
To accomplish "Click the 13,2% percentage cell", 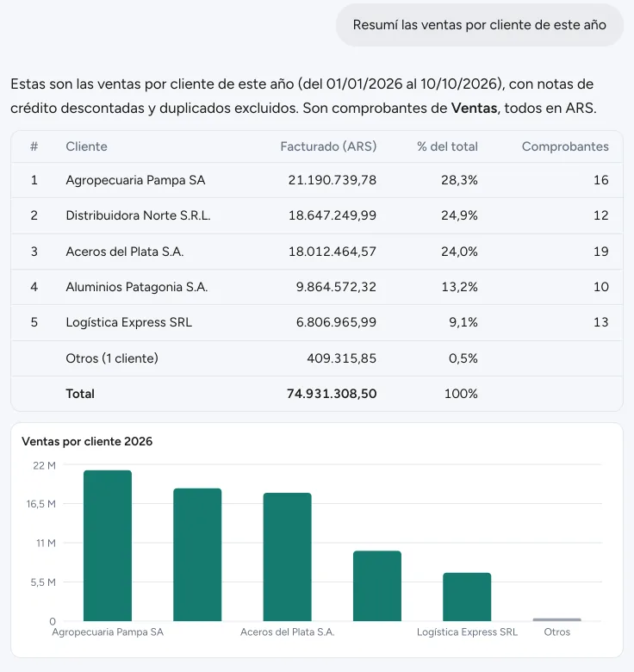I will point(460,287).
